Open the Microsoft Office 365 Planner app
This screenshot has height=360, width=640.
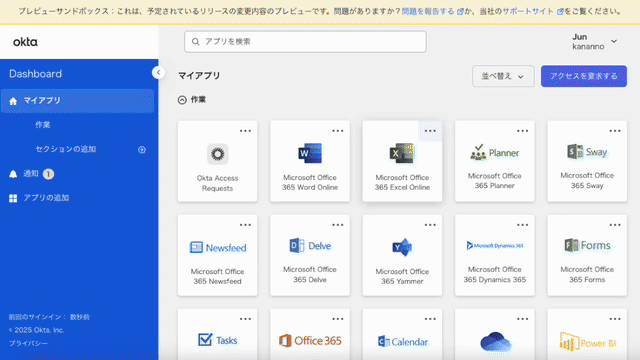pyautogui.click(x=495, y=161)
